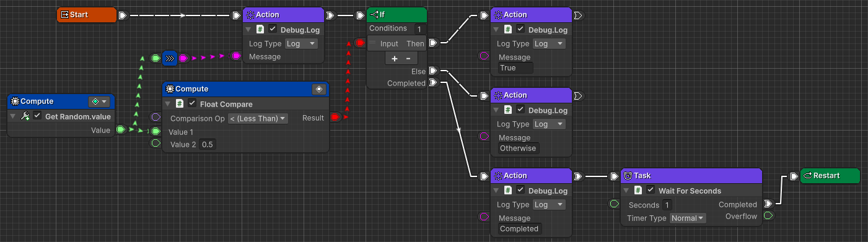Click the diamond icon on Float Compare header
Screen dimensions: 868x242
click(318, 89)
